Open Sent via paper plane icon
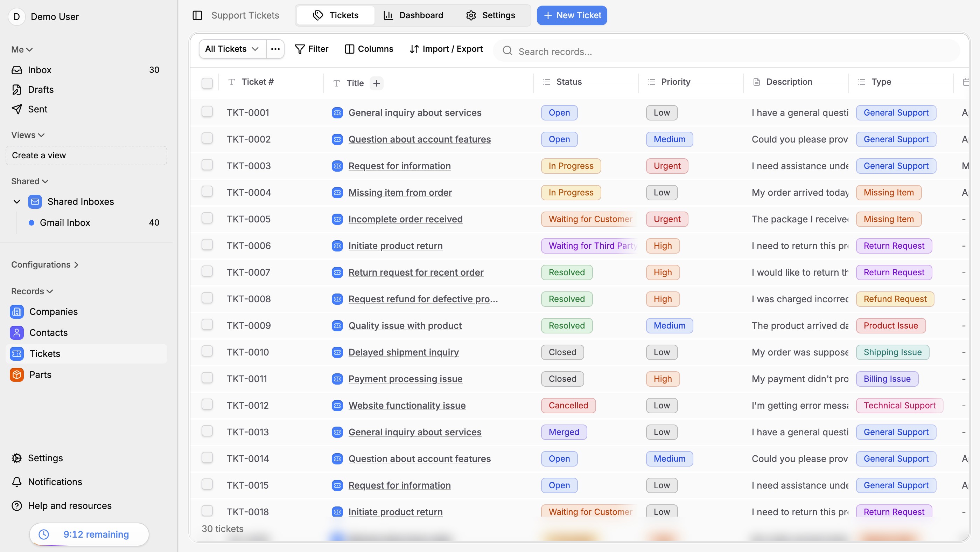 [17, 109]
